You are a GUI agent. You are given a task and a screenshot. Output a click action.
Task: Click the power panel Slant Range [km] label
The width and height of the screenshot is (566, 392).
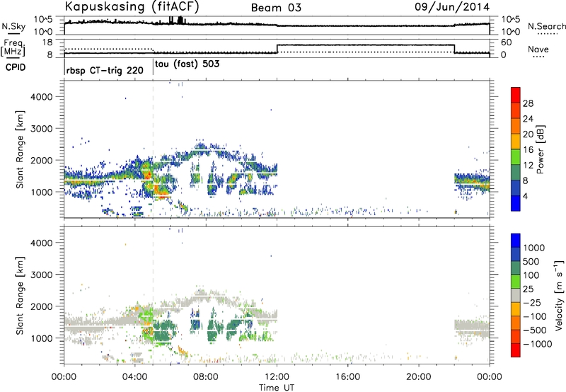tap(20, 149)
